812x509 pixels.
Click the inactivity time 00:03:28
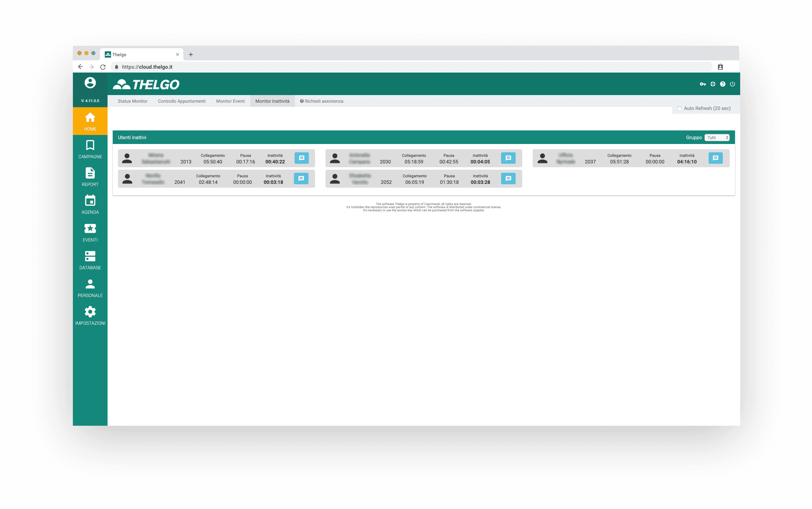coord(481,182)
